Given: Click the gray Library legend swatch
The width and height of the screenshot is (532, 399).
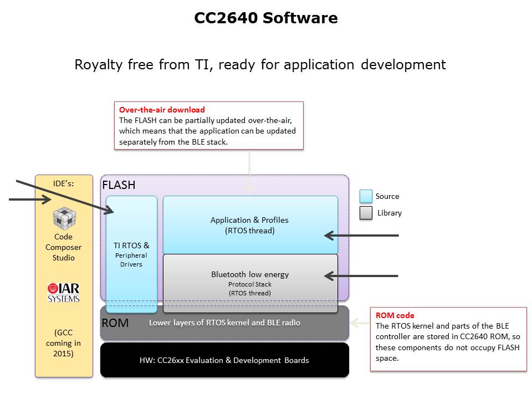Looking at the screenshot, I should [366, 213].
